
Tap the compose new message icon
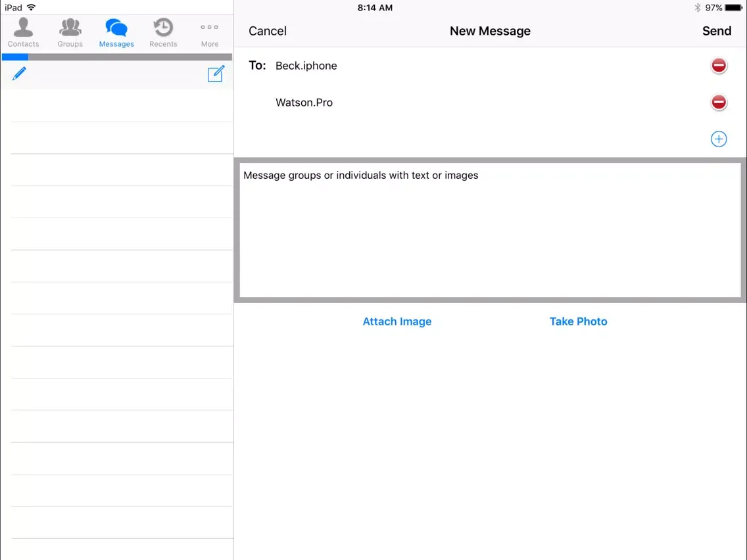tap(216, 74)
